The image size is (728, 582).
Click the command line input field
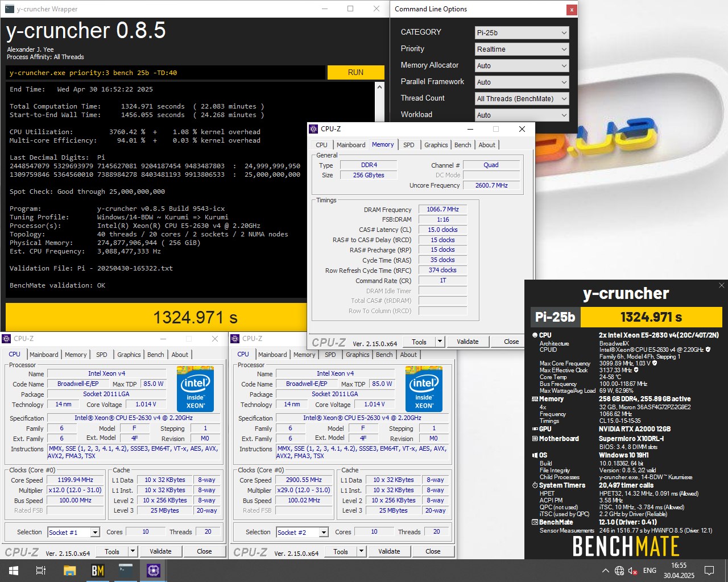pyautogui.click(x=166, y=73)
